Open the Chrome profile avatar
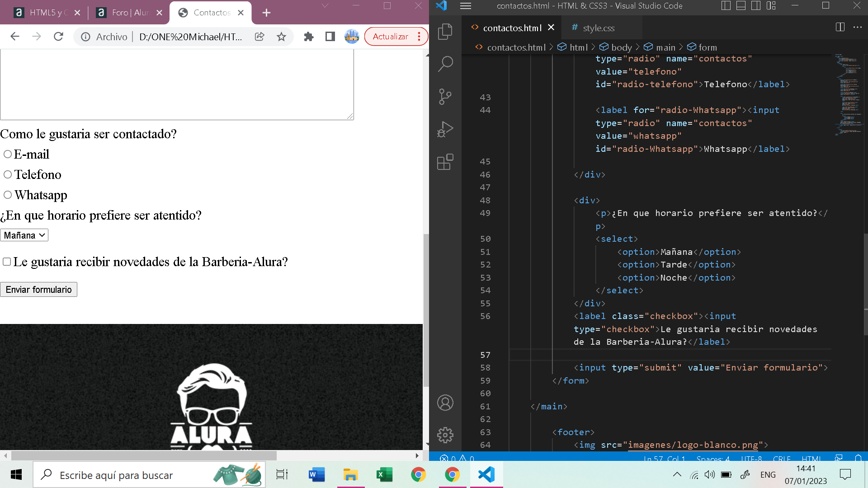The image size is (868, 488). tap(352, 37)
